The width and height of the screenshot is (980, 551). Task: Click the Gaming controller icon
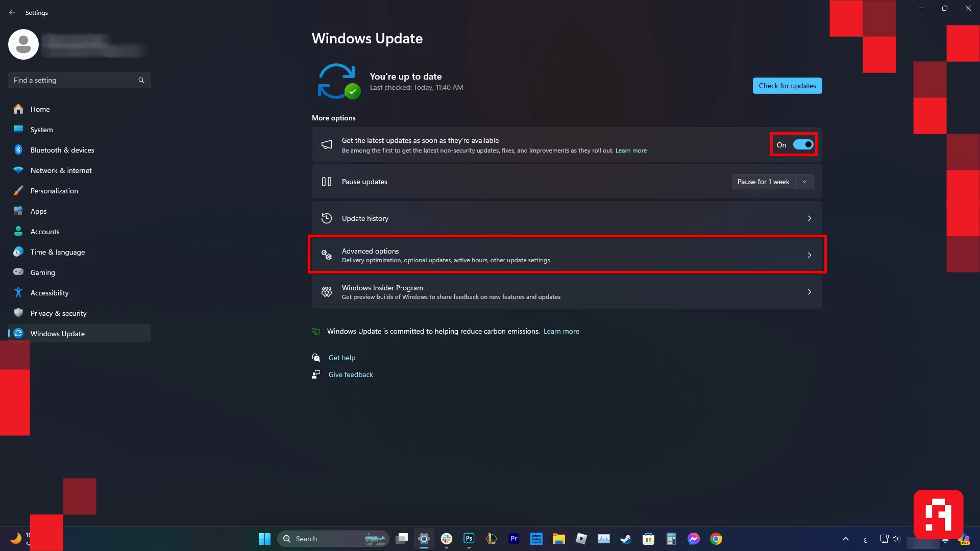18,272
